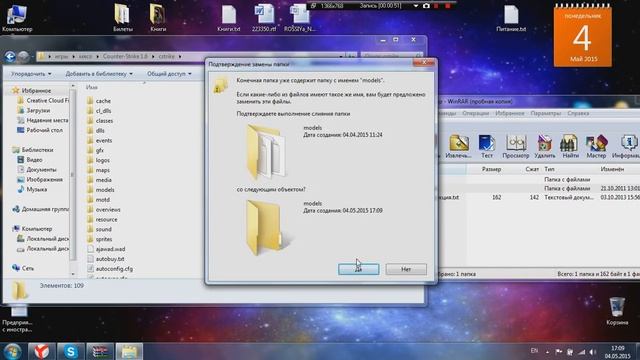640x360 pixels.
Task: Open Параметры menu in WinRAR
Action: 546,113
